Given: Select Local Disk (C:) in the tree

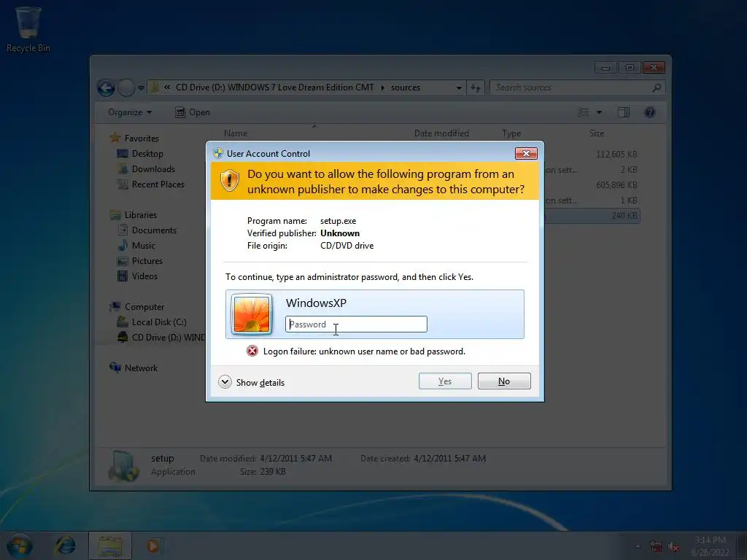Looking at the screenshot, I should point(152,322).
